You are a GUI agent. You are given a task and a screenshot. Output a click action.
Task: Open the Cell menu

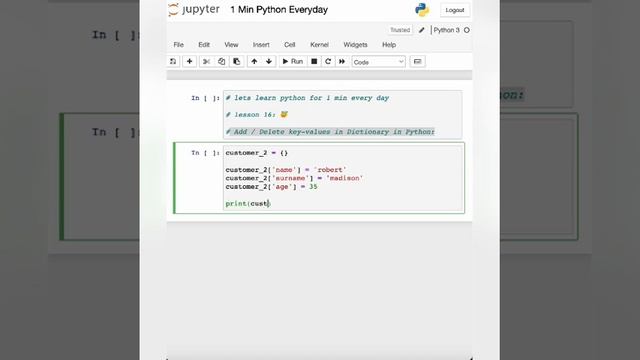[289, 45]
